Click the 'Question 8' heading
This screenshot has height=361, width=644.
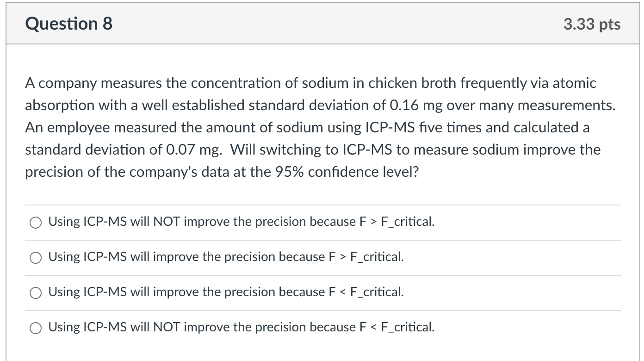click(x=69, y=24)
